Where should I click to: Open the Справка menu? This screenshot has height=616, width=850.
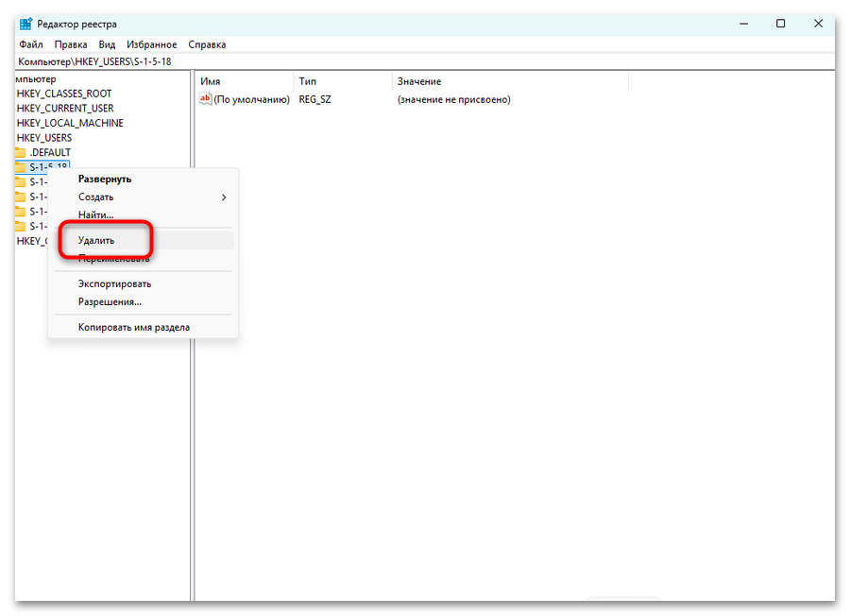click(x=207, y=44)
